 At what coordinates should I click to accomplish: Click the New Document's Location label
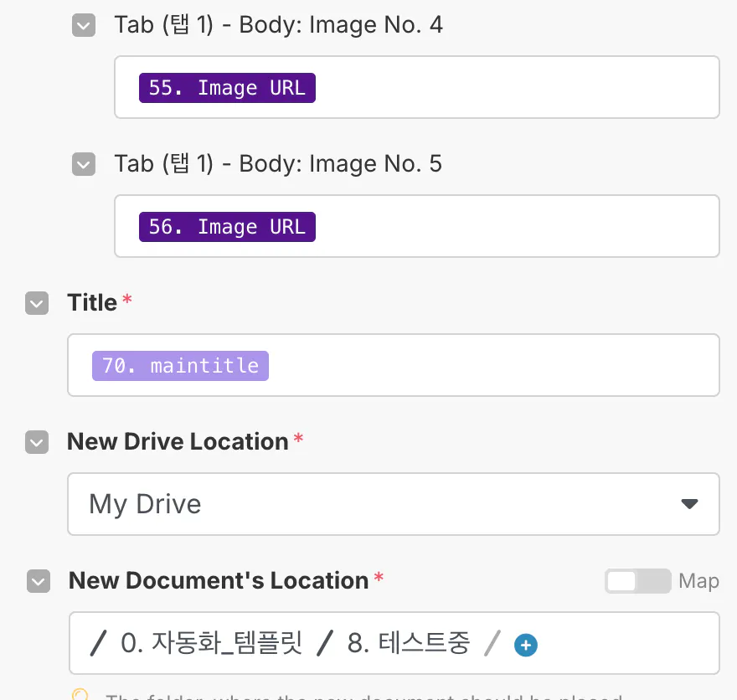219,581
